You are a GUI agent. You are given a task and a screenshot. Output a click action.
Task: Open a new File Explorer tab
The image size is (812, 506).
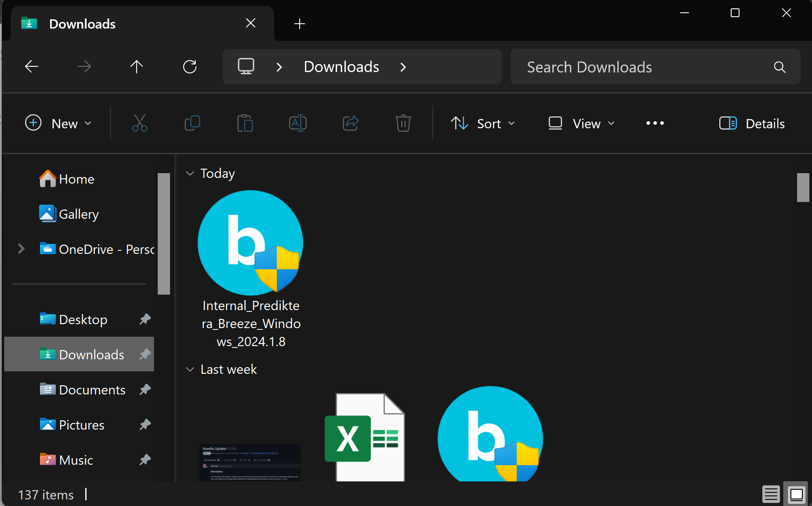[x=299, y=24]
